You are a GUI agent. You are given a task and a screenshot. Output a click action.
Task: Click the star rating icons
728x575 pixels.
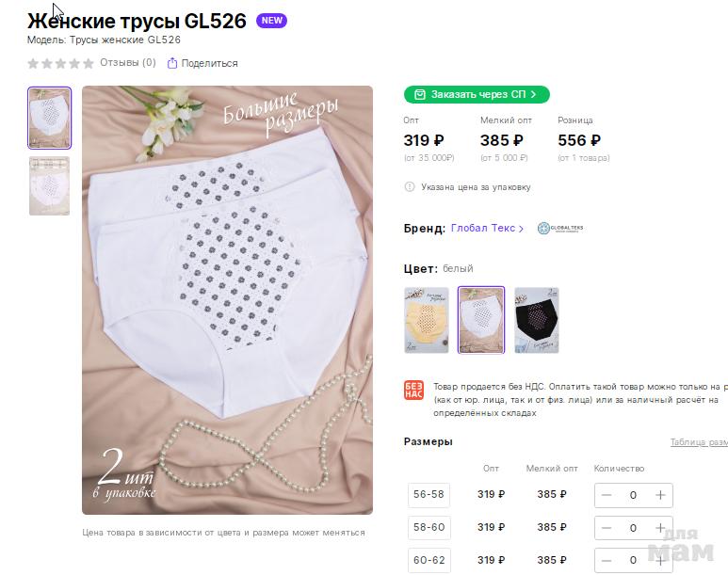60,63
